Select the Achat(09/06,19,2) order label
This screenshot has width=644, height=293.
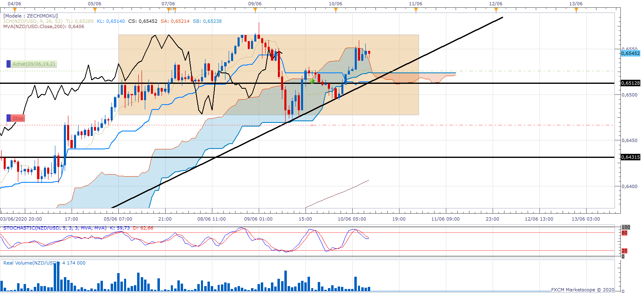tap(34, 64)
